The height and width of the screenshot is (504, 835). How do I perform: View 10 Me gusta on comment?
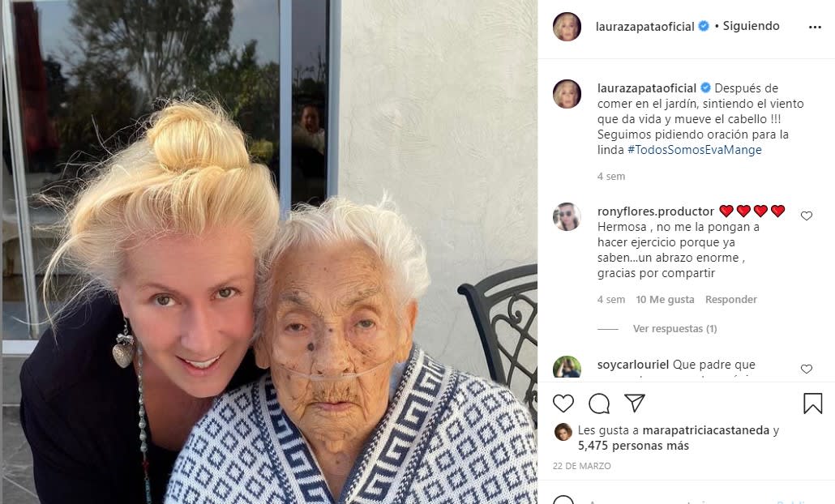pyautogui.click(x=665, y=300)
